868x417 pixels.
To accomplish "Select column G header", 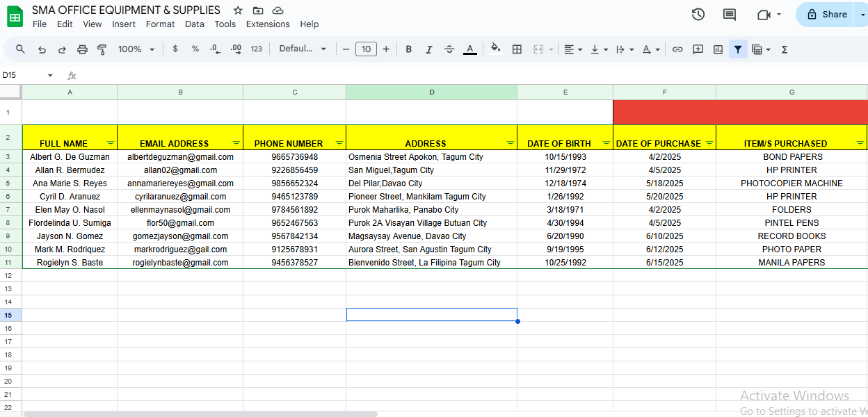I will point(791,92).
